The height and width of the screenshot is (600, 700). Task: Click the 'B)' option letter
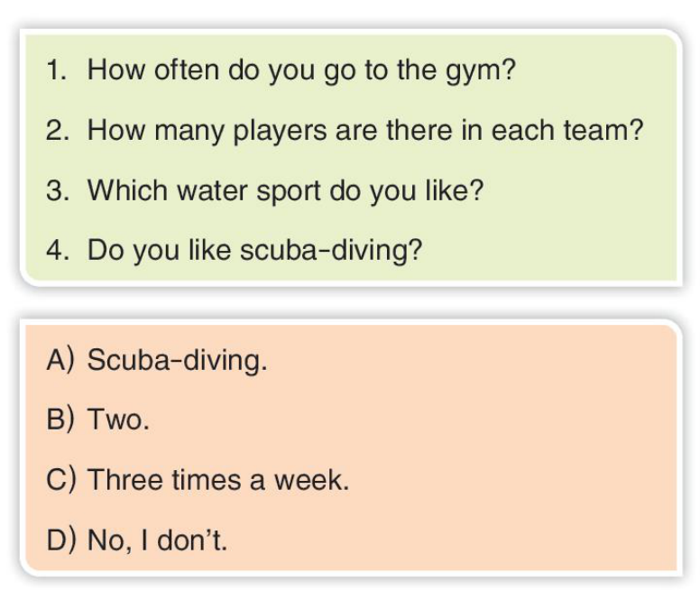tap(60, 420)
